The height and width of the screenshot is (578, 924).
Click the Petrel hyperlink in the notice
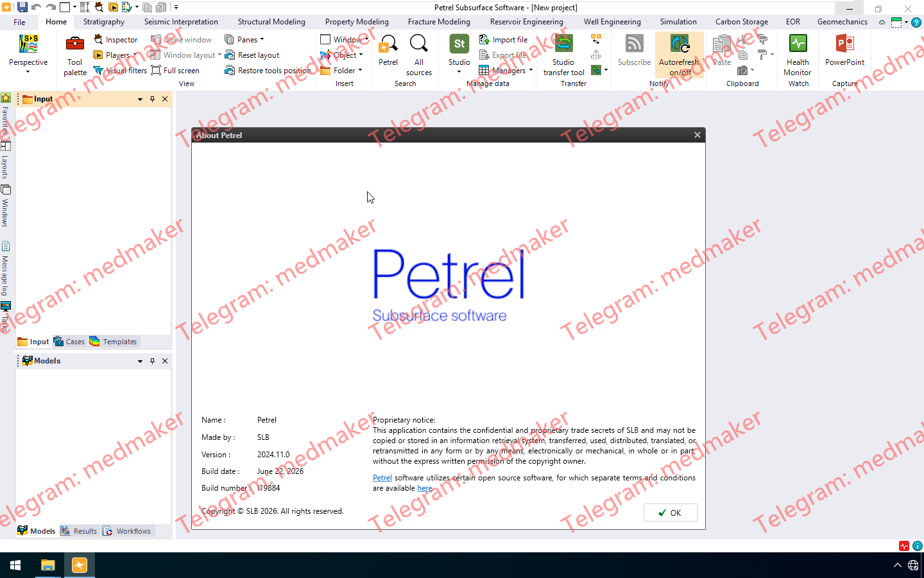pyautogui.click(x=382, y=478)
